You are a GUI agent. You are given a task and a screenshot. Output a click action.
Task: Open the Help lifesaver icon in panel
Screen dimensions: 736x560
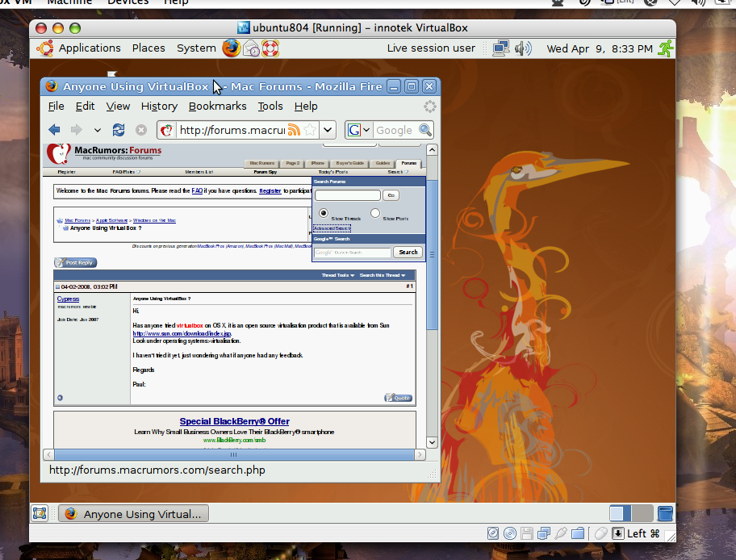tap(270, 48)
